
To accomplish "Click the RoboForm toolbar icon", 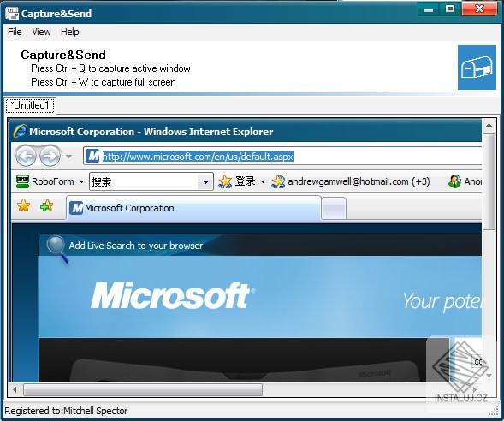I will 22,181.
